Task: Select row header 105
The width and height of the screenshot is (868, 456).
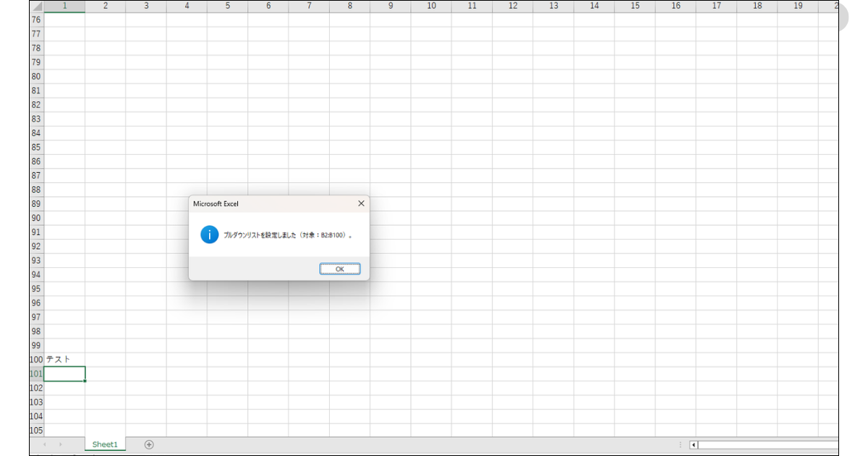Action: click(x=36, y=431)
